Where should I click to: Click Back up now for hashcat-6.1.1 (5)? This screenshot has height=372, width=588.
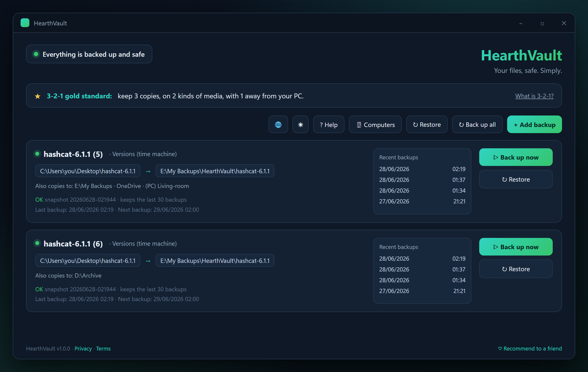coord(516,157)
